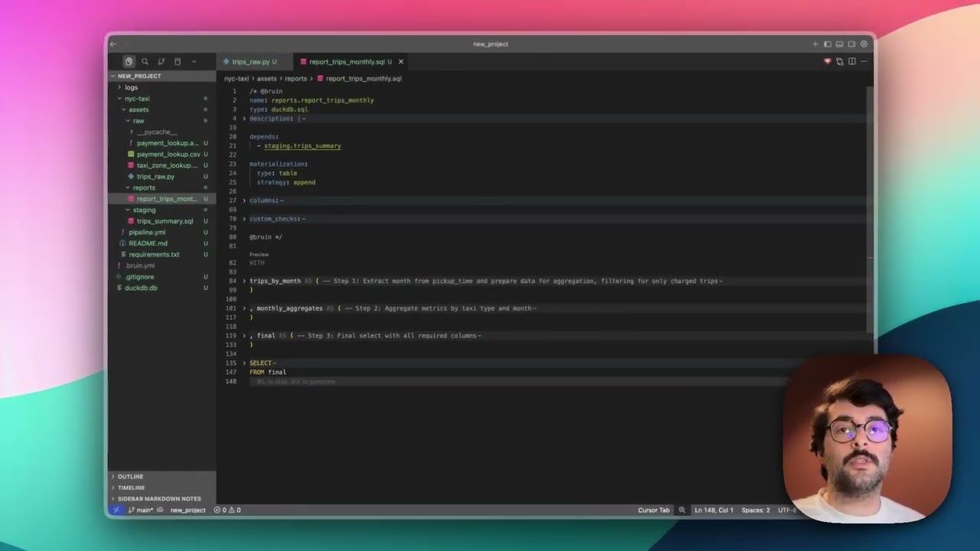
Task: Open the Source Control view icon
Action: point(161,61)
